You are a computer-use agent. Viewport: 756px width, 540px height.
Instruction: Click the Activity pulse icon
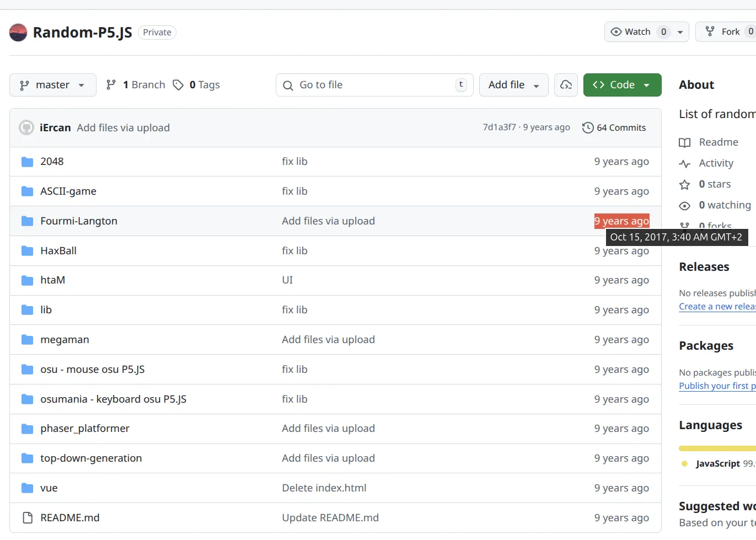(x=684, y=163)
